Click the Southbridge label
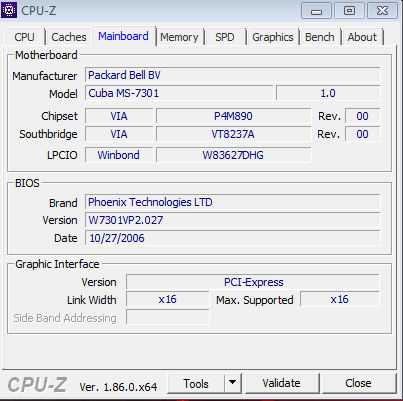This screenshot has height=401, width=403. pos(48,134)
